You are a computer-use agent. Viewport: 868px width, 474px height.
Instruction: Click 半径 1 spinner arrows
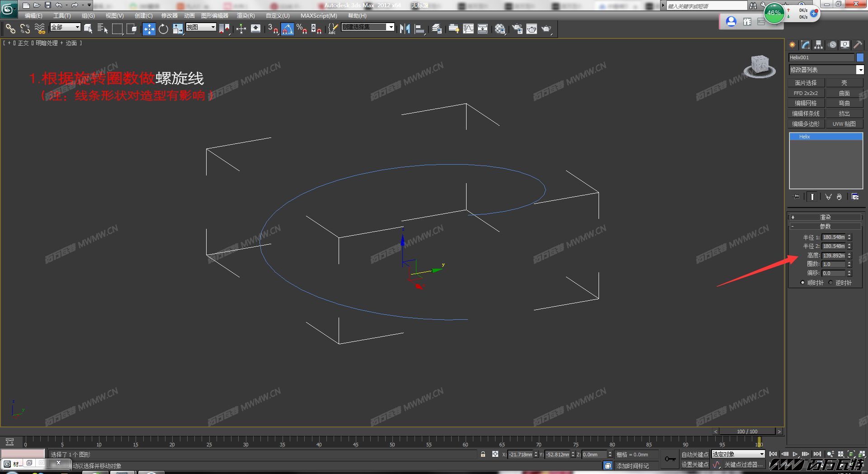[849, 237]
